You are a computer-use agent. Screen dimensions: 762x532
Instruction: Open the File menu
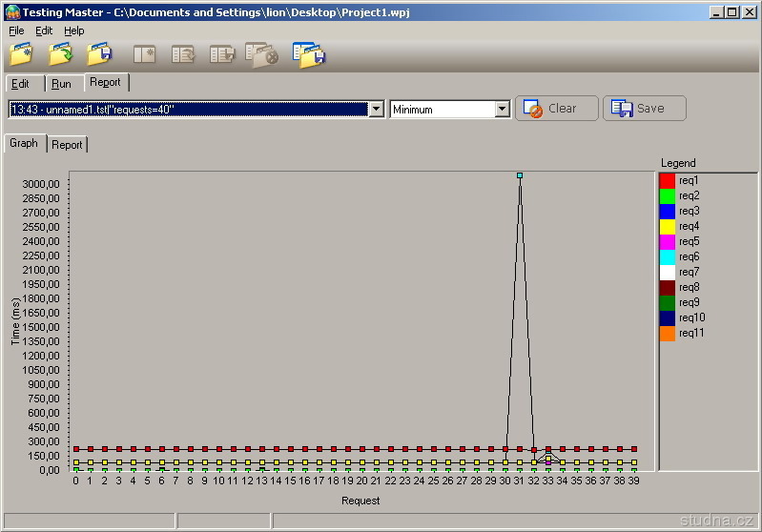16,31
